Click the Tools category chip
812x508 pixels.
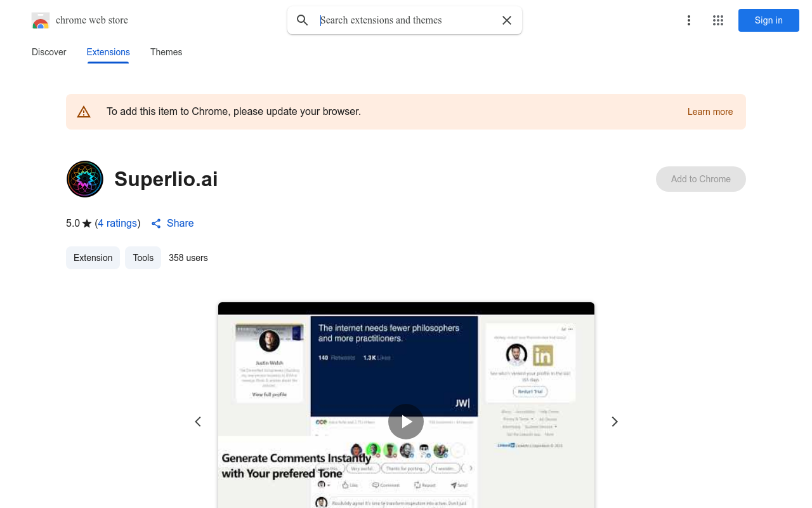pyautogui.click(x=143, y=258)
